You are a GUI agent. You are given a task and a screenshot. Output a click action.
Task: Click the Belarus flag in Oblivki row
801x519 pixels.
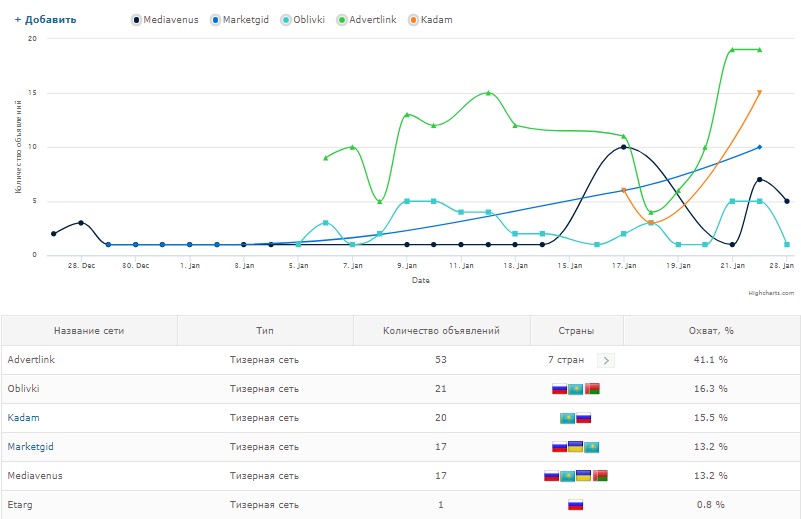click(x=593, y=389)
